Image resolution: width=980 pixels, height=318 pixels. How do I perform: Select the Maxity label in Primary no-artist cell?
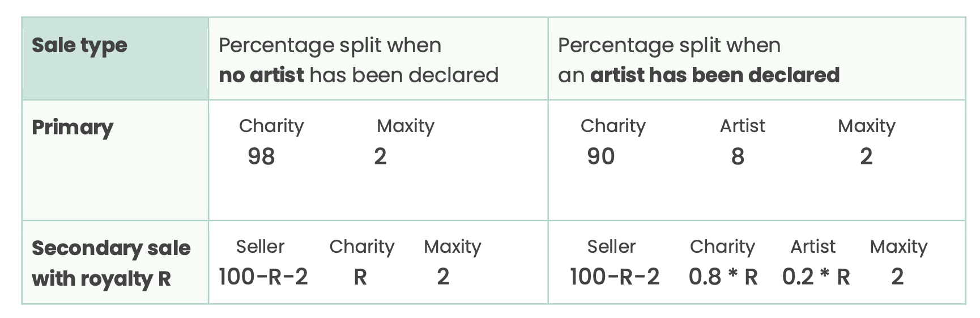pos(406,126)
